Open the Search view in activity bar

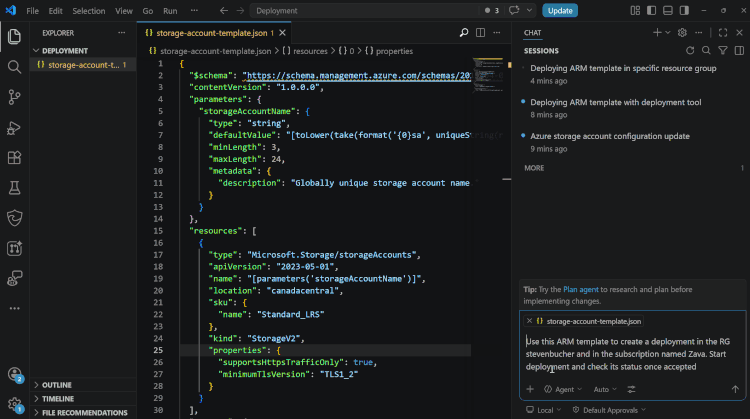click(x=14, y=67)
